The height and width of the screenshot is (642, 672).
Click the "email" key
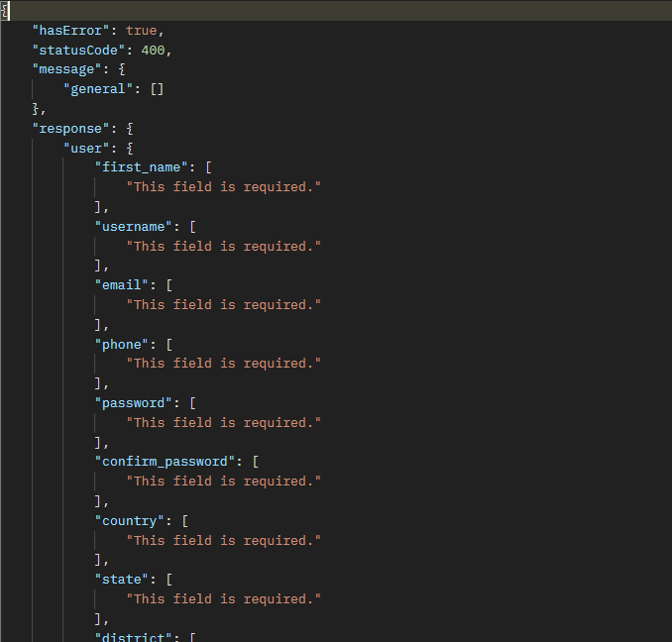(122, 284)
